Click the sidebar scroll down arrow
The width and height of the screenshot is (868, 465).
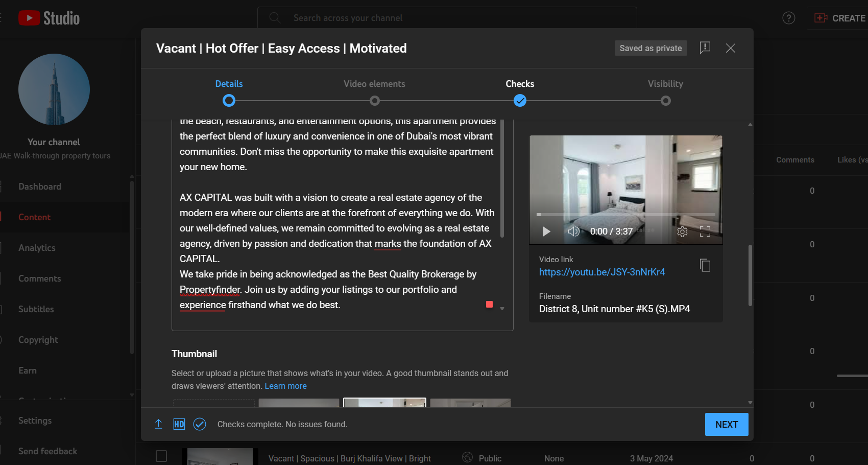tap(132, 394)
